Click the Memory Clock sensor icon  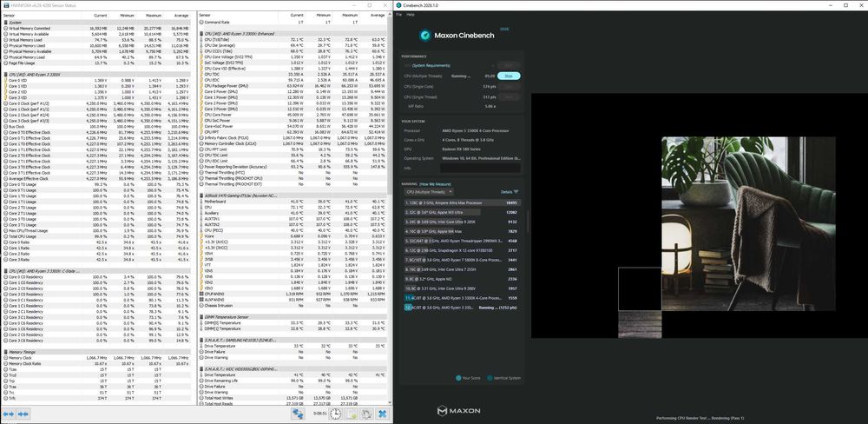pyautogui.click(x=5, y=357)
